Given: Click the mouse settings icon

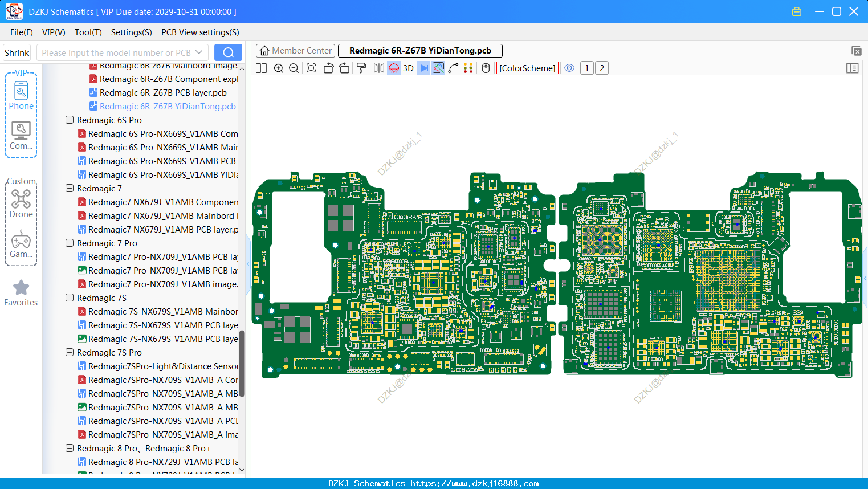Looking at the screenshot, I should pyautogui.click(x=486, y=68).
